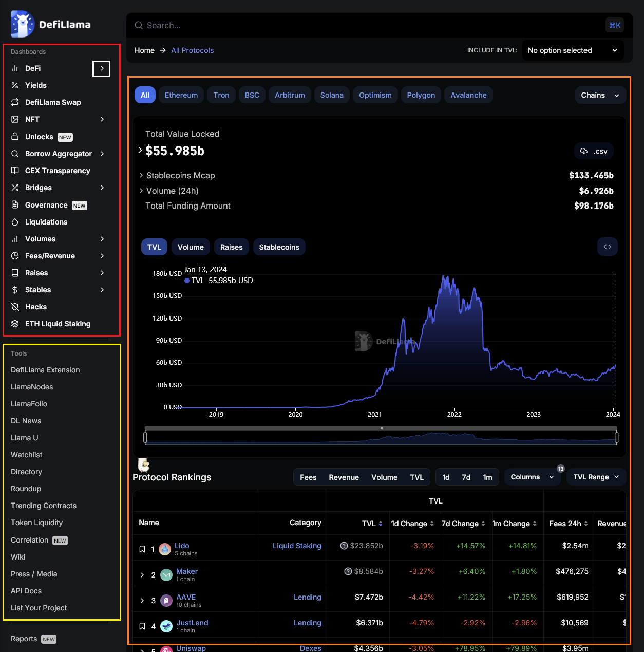Click the CEX Transparency book icon
This screenshot has height=652, width=644.
tap(15, 171)
